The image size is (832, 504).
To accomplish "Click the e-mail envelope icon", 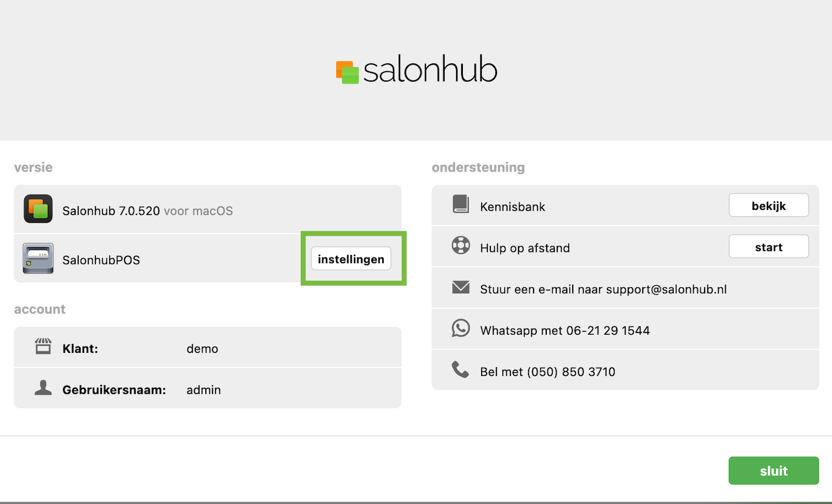I will point(461,287).
